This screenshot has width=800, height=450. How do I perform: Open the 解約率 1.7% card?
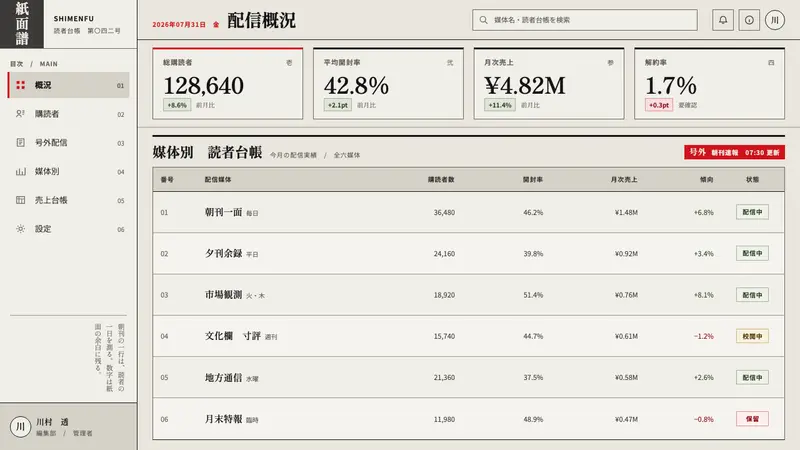pos(709,84)
